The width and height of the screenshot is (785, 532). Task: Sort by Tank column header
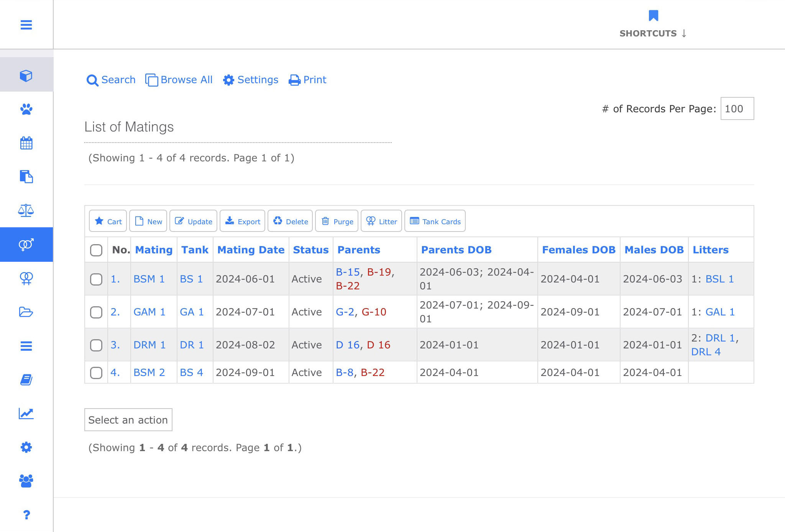[195, 250]
